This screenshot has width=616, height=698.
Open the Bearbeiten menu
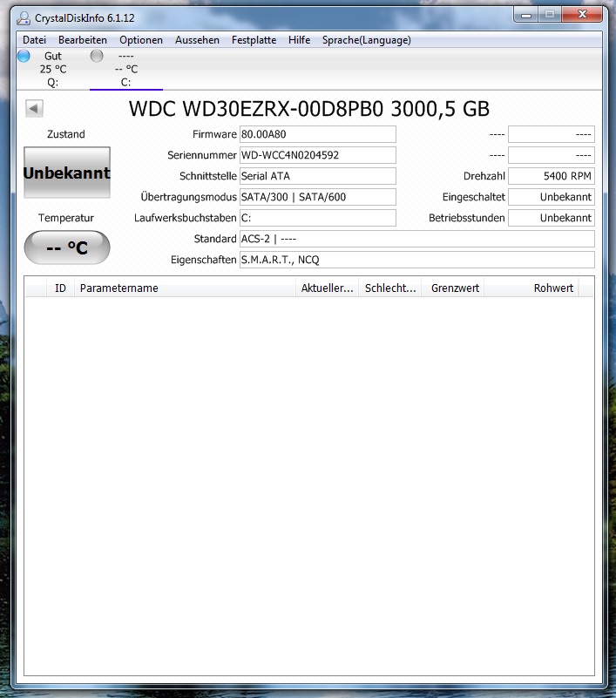tap(83, 40)
